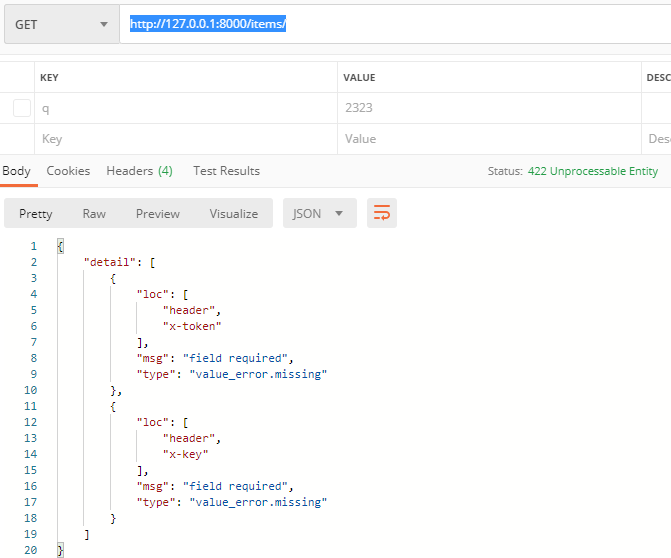The width and height of the screenshot is (671, 558).
Task: Click the 2323 value cell
Action: coord(488,108)
